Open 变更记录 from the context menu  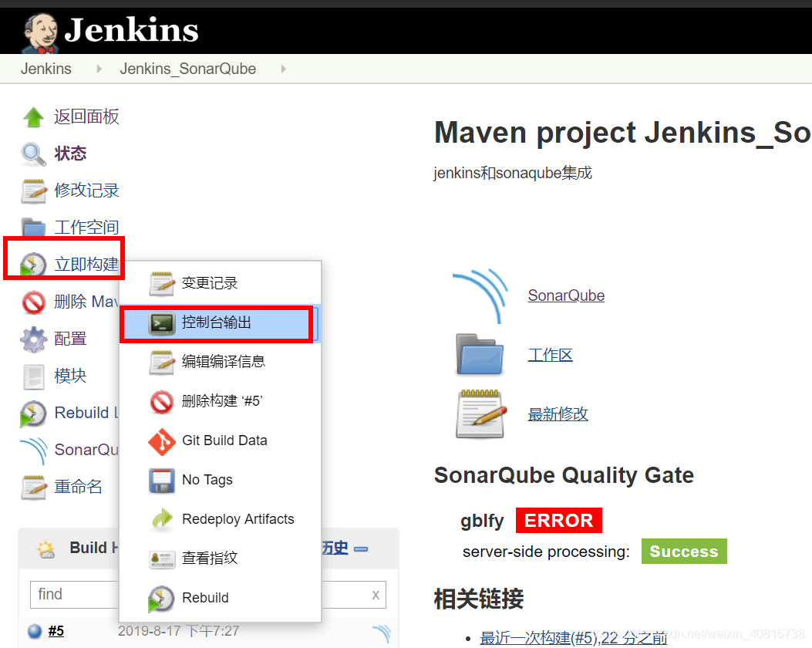tap(210, 283)
